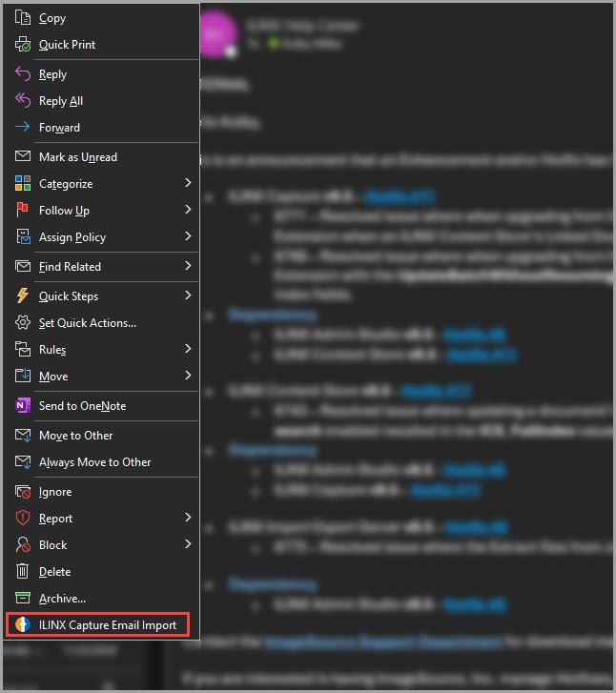Select Mark as Unread
The height and width of the screenshot is (693, 616).
click(x=77, y=157)
